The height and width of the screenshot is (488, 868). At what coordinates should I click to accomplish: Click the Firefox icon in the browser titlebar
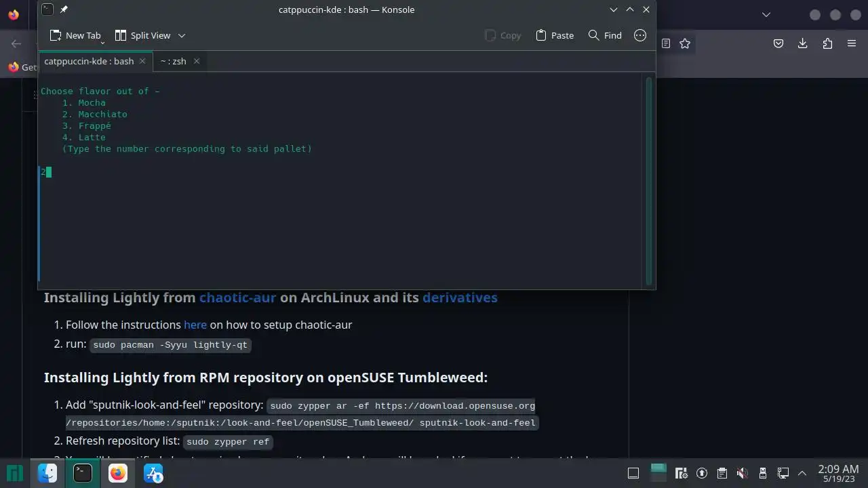pyautogui.click(x=14, y=14)
